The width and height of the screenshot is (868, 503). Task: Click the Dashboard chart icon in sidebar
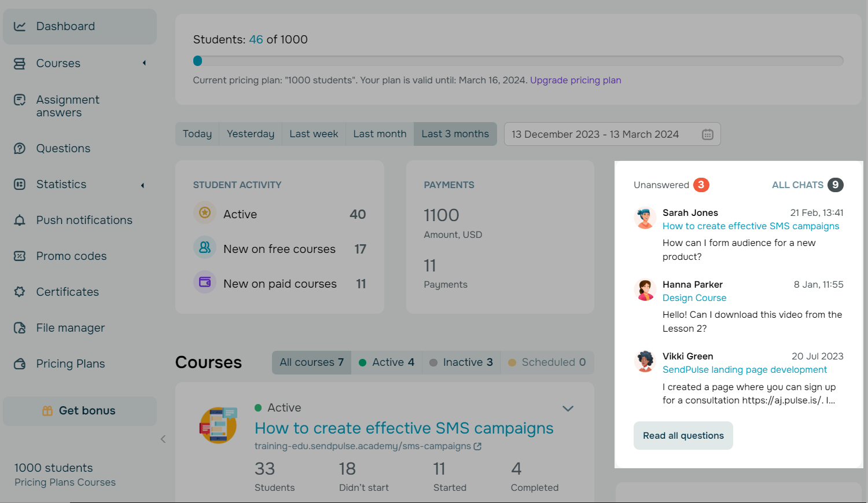click(x=20, y=27)
